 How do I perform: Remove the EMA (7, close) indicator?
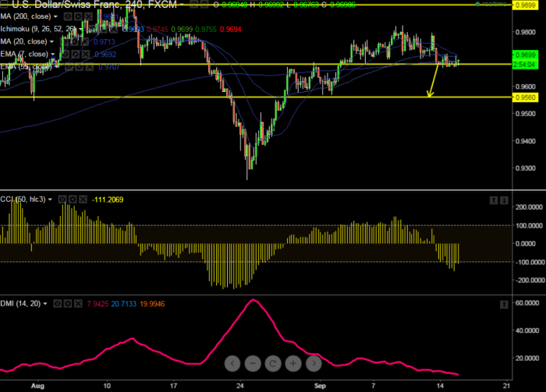click(x=86, y=55)
